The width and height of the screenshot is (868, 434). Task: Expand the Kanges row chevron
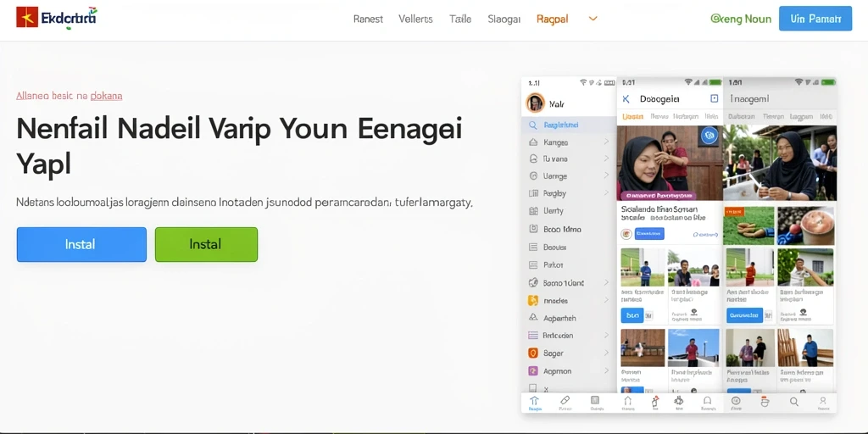606,142
